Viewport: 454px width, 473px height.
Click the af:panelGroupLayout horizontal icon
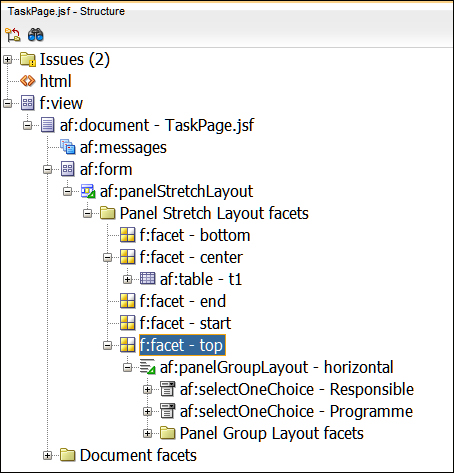pyautogui.click(x=147, y=367)
